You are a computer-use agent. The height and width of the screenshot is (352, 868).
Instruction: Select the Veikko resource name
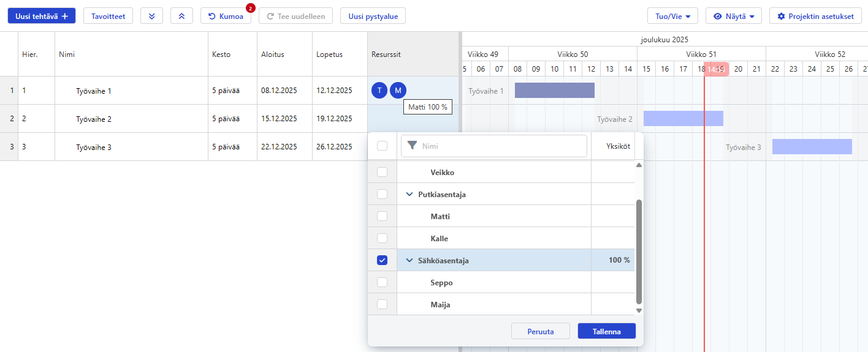[443, 172]
